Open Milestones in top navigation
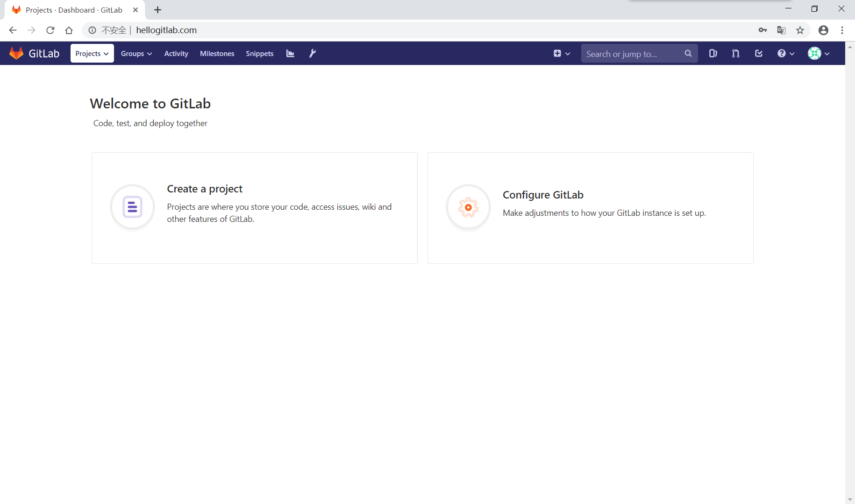 [217, 54]
